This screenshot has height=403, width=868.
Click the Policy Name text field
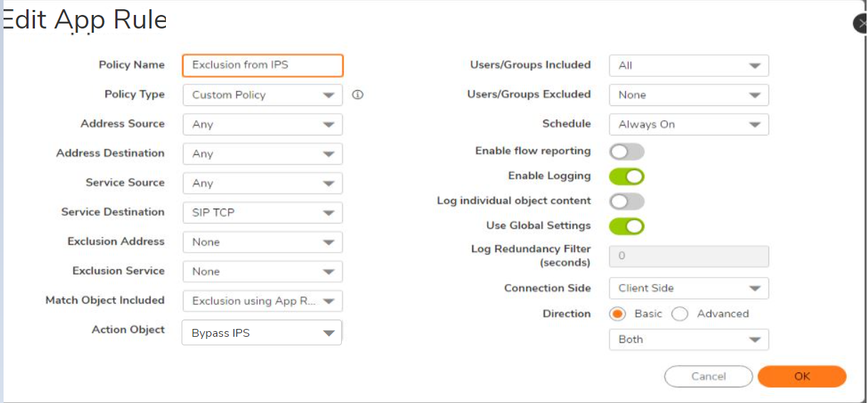tap(263, 66)
